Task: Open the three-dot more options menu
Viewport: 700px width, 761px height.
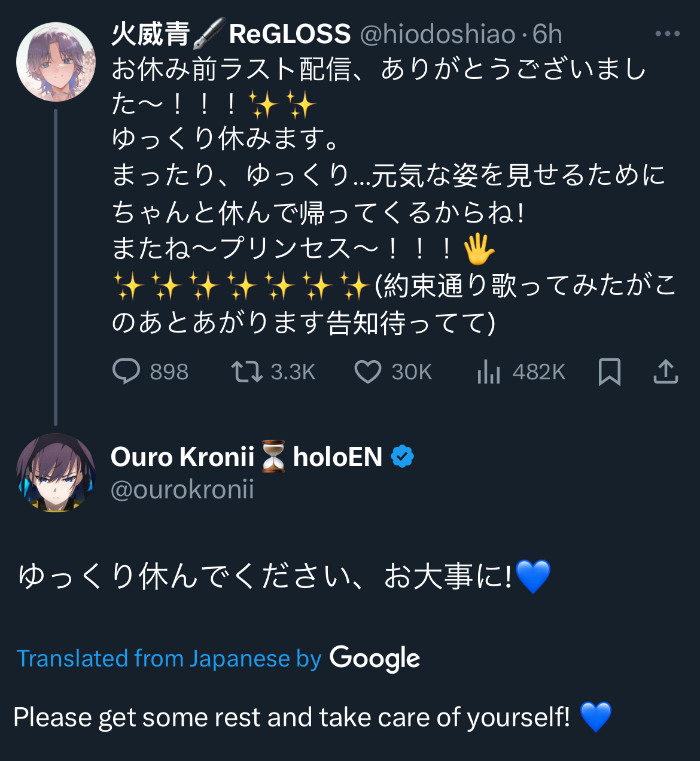Action: point(667,34)
